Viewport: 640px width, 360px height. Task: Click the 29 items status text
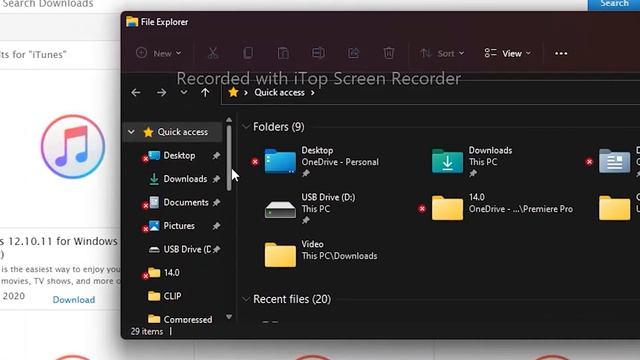(147, 331)
